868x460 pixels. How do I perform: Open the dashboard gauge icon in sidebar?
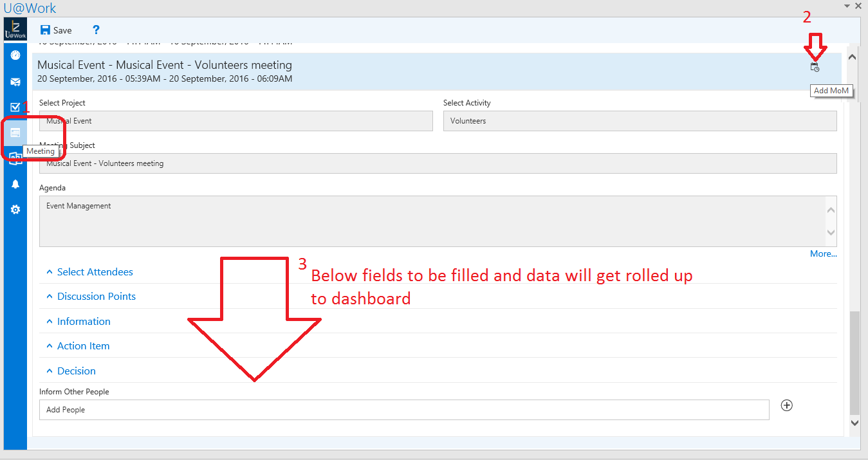pyautogui.click(x=15, y=55)
